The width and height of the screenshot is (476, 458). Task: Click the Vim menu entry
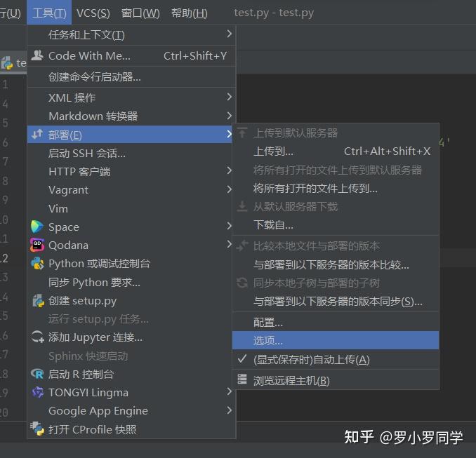(x=131, y=208)
